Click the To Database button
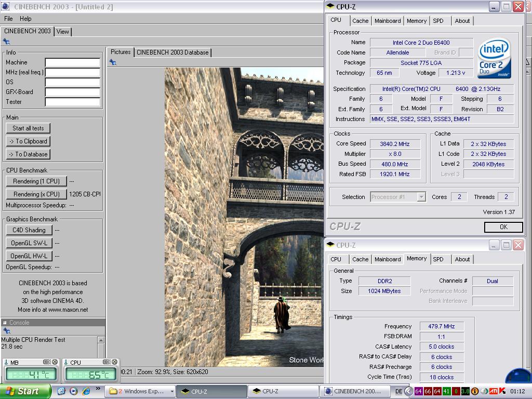532x399 pixels. click(x=28, y=154)
